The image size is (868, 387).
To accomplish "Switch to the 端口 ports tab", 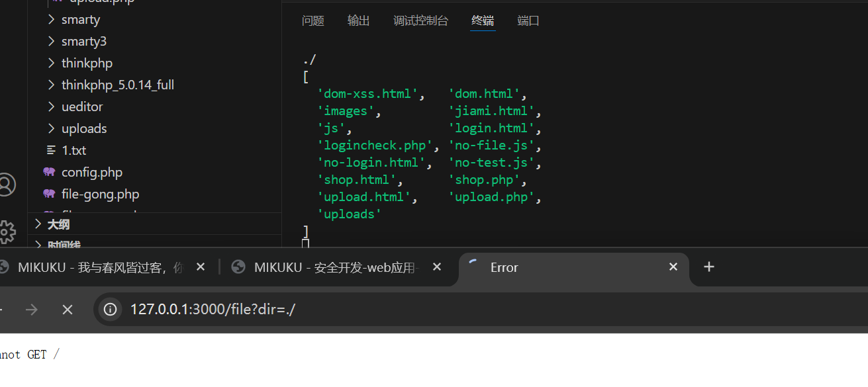I will click(x=528, y=21).
